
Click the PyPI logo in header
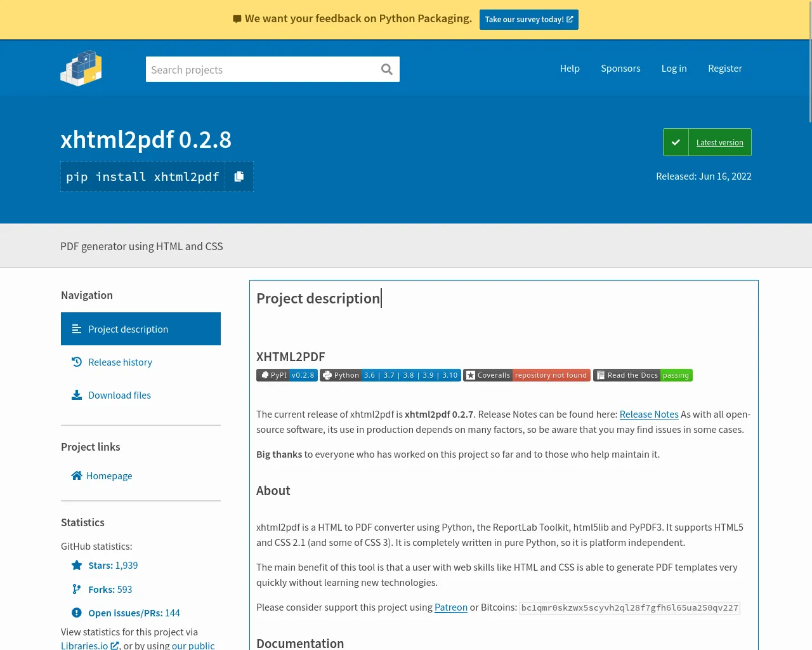click(x=81, y=68)
